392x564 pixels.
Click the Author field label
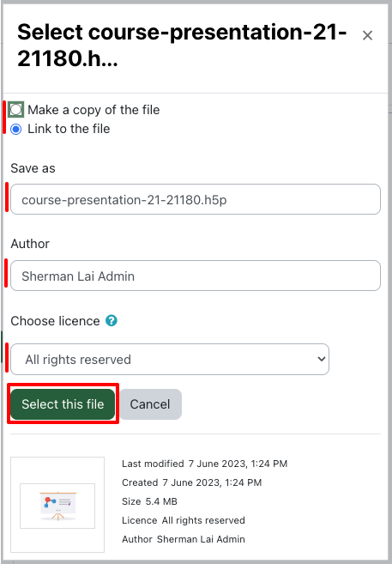coord(30,244)
